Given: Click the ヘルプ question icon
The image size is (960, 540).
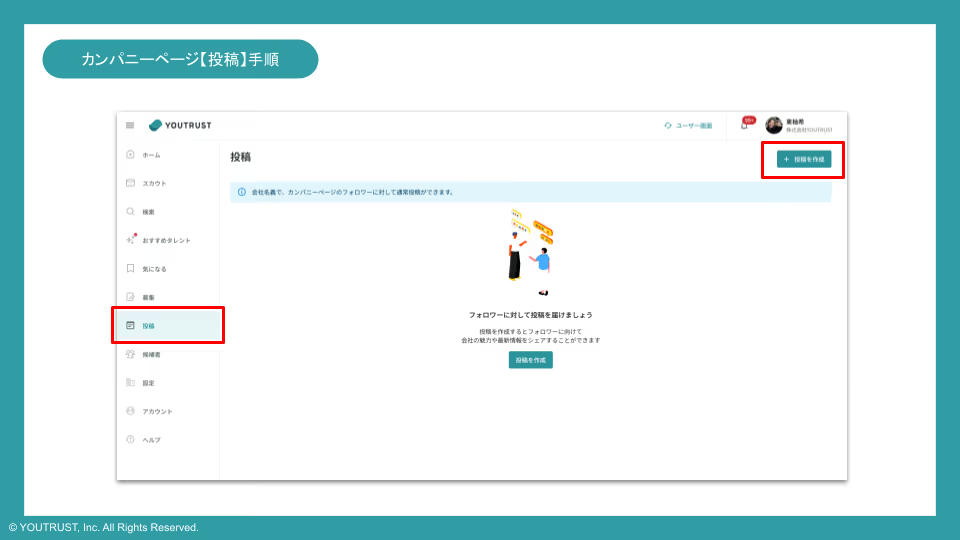Looking at the screenshot, I should [130, 440].
